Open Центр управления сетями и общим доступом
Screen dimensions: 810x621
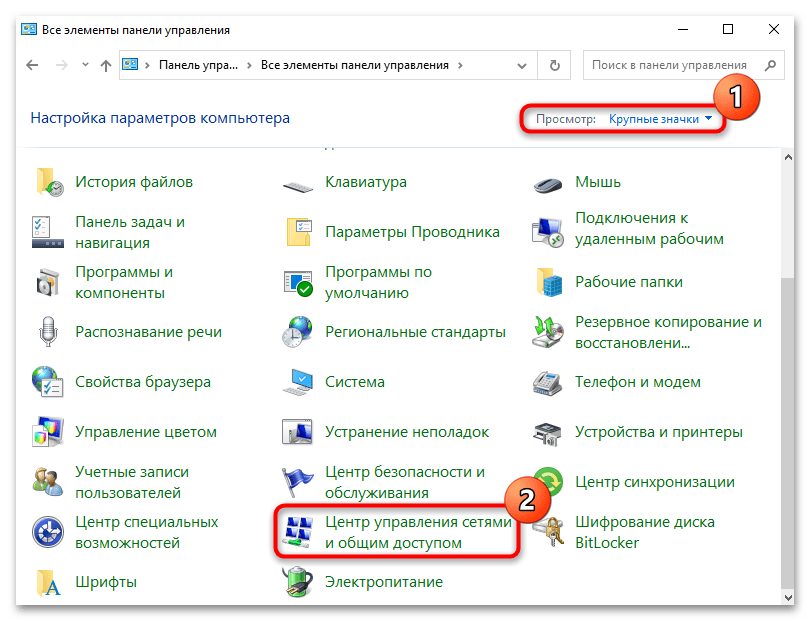coord(418,532)
